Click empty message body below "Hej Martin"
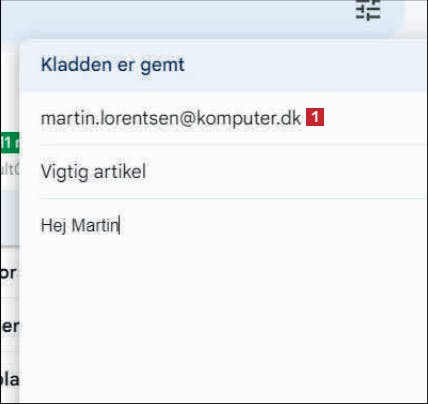428x404 pixels. [224, 317]
